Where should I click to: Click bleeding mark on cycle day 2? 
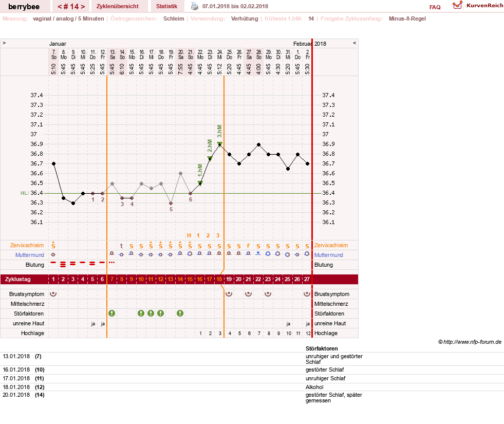(63, 264)
